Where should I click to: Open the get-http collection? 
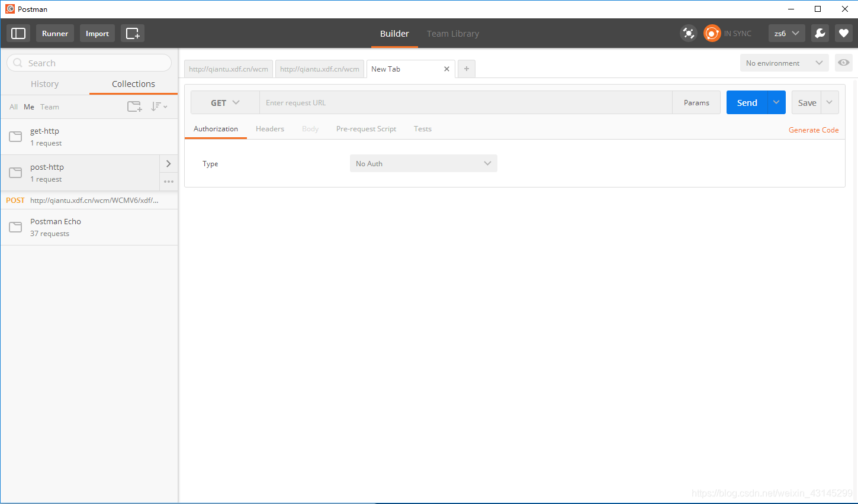coord(89,137)
